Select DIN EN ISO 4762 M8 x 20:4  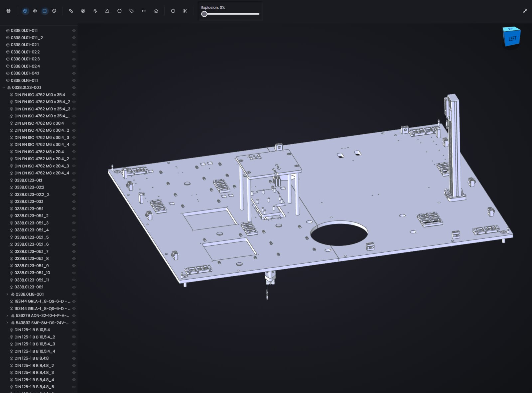[x=39, y=152]
